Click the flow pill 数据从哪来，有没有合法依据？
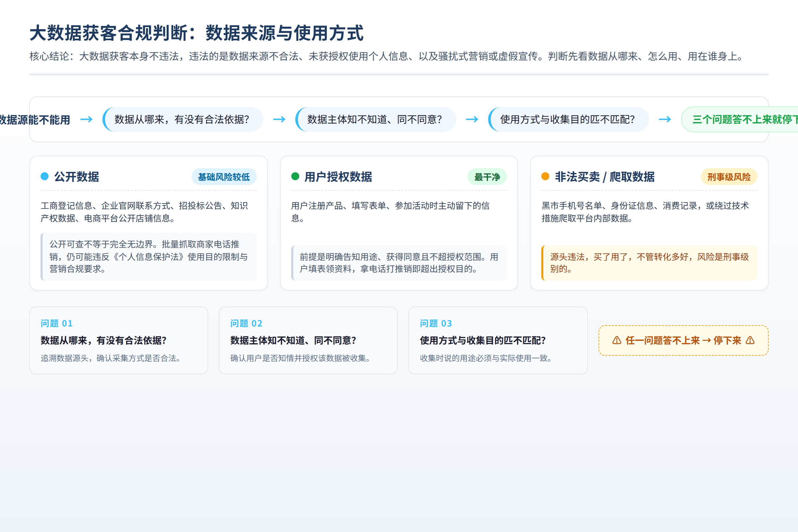The width and height of the screenshot is (798, 532). tap(183, 119)
